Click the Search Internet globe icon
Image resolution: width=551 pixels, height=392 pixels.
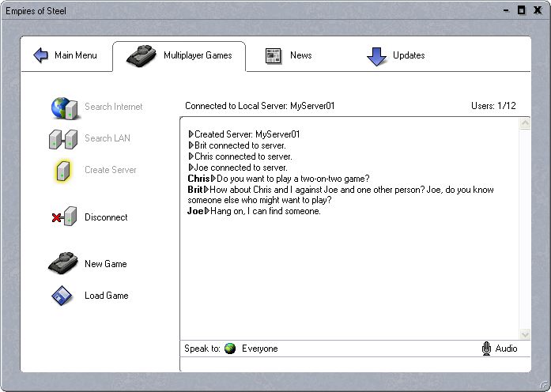pyautogui.click(x=63, y=107)
